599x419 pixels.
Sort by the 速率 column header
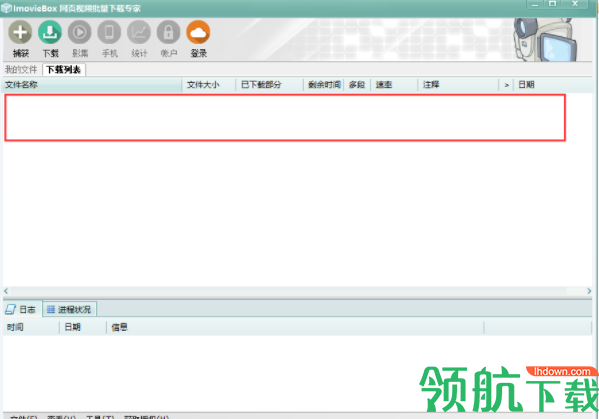point(394,85)
